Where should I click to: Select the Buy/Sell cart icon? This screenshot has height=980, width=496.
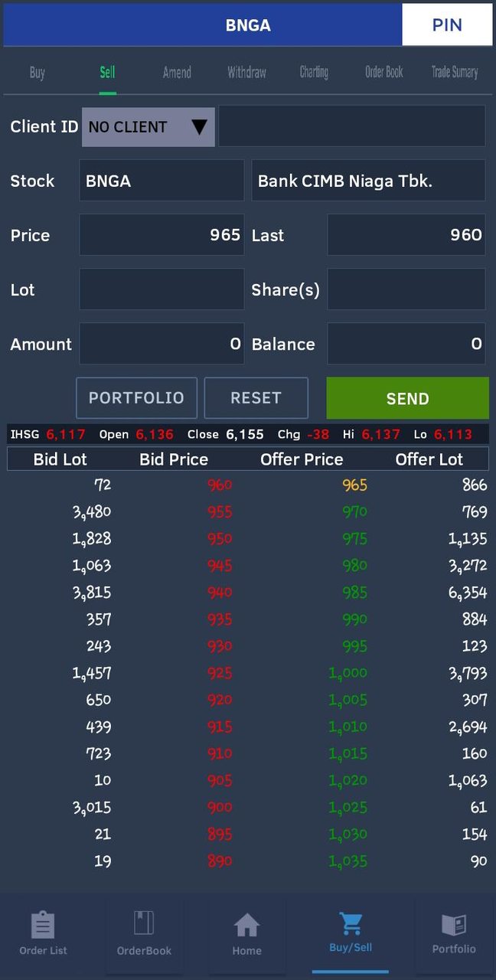(350, 930)
